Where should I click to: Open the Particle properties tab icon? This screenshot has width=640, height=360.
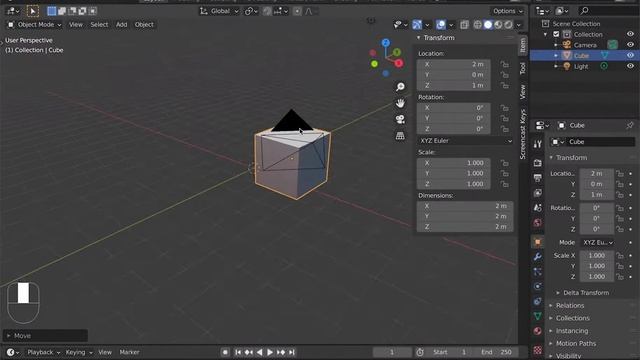(x=538, y=271)
